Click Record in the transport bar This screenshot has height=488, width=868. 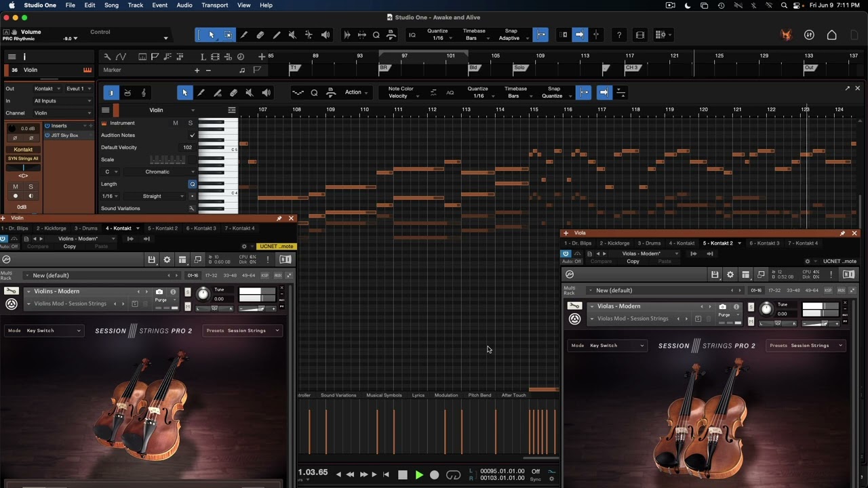click(435, 475)
